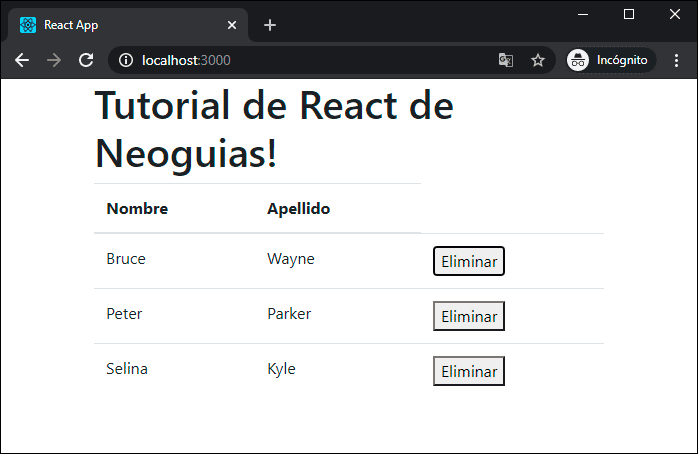
Task: Select the name Selina
Action: point(127,369)
